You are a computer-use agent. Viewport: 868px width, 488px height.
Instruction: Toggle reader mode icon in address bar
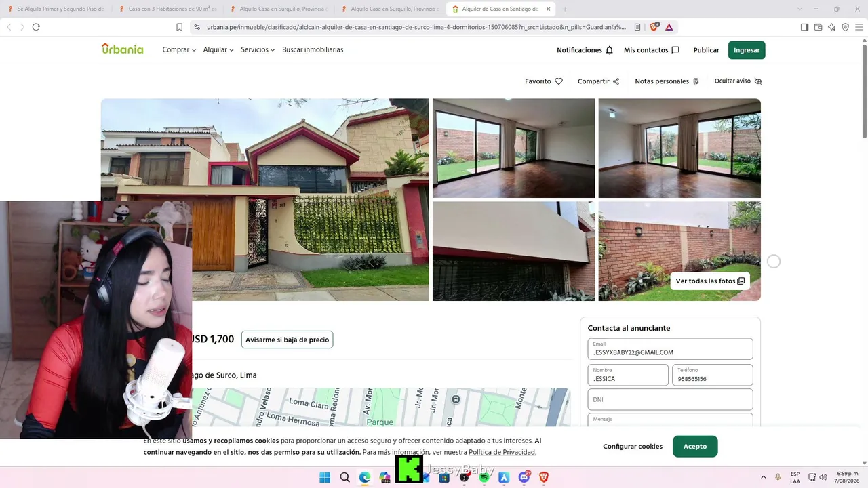637,27
